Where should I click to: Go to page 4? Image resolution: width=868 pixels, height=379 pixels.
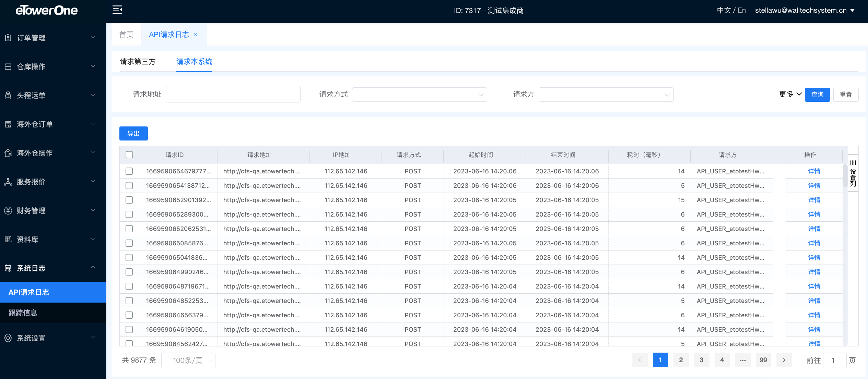(x=722, y=360)
